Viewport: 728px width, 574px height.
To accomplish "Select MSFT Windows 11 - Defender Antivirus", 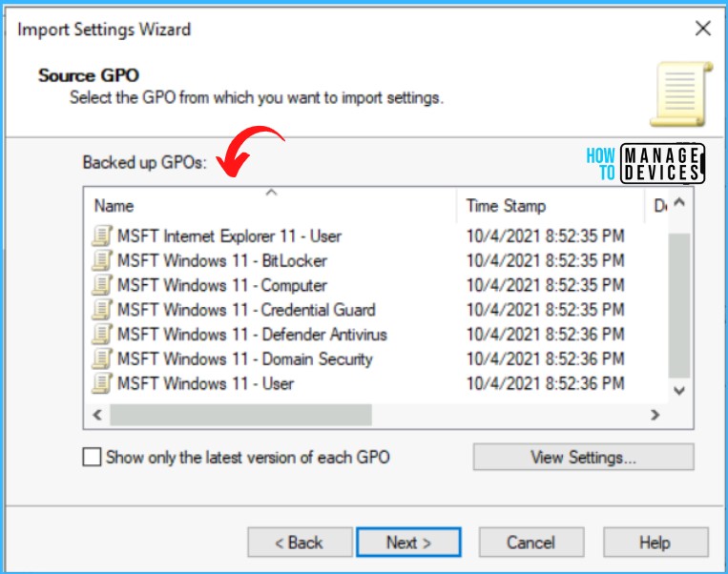I will pyautogui.click(x=252, y=335).
